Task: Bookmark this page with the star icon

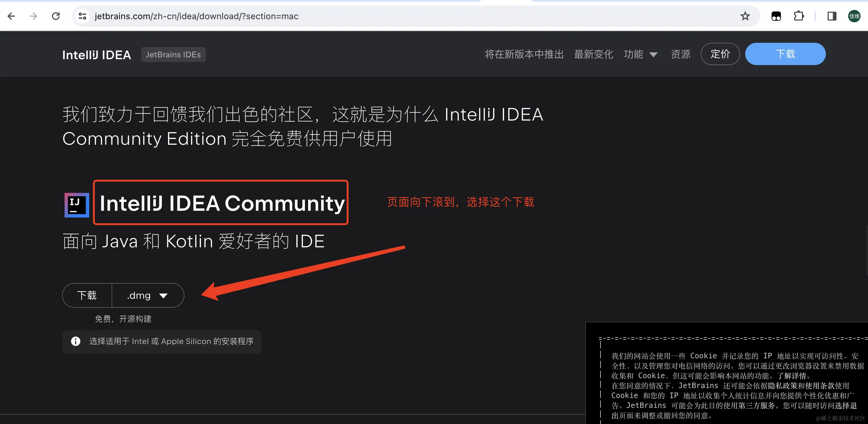Action: [745, 16]
